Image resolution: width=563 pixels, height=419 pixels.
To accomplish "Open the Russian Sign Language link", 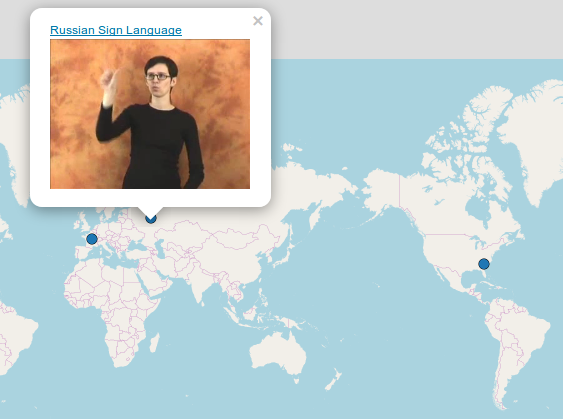I will pyautogui.click(x=116, y=30).
